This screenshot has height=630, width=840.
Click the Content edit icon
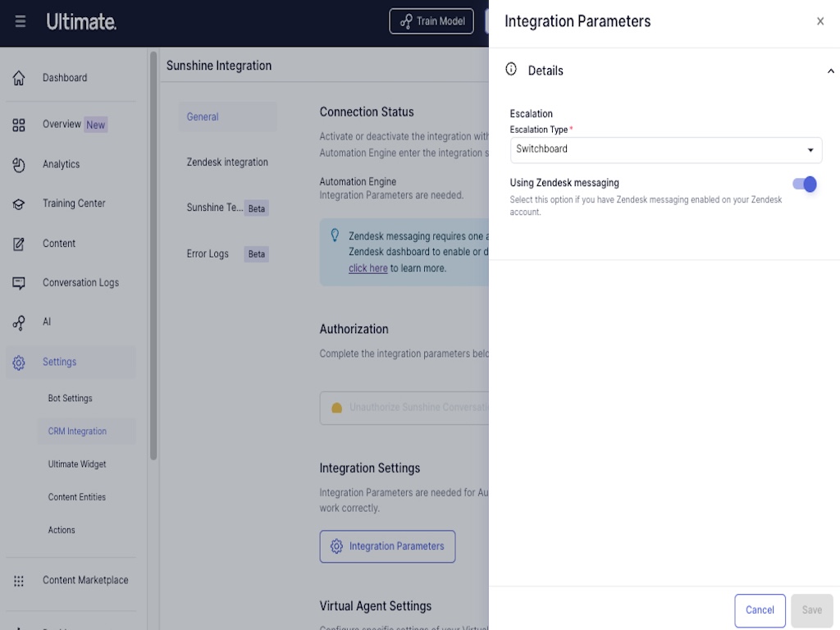(19, 244)
